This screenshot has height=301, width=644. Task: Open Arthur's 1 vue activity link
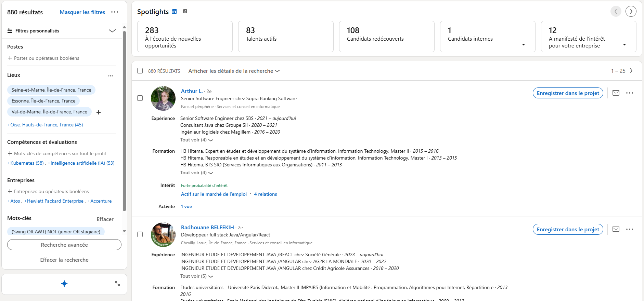186,206
